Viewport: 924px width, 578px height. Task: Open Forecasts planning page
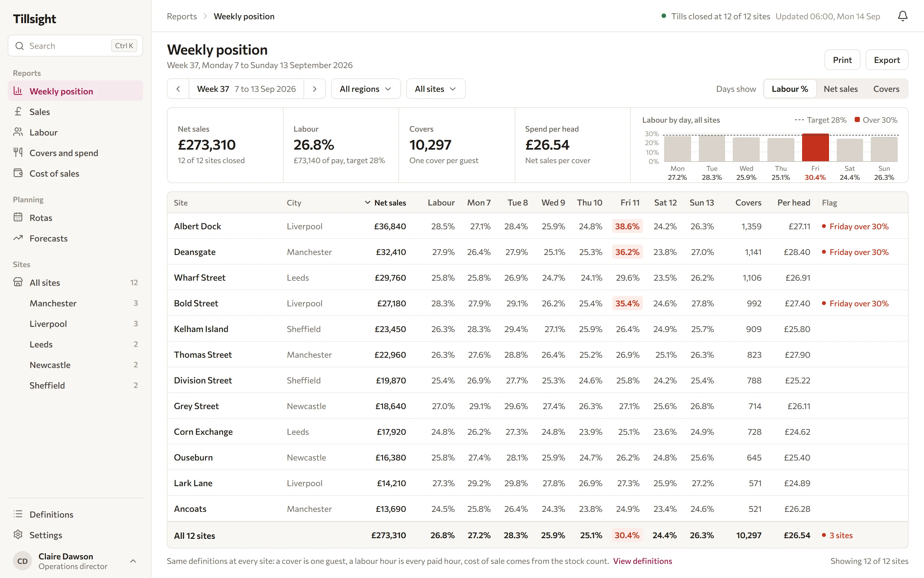pos(75,238)
